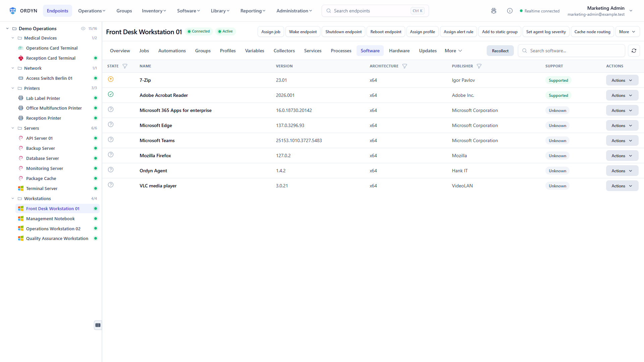Viewport: 644px width, 362px height.
Task: Open the Inventory top menu dropdown
Action: [154, 11]
